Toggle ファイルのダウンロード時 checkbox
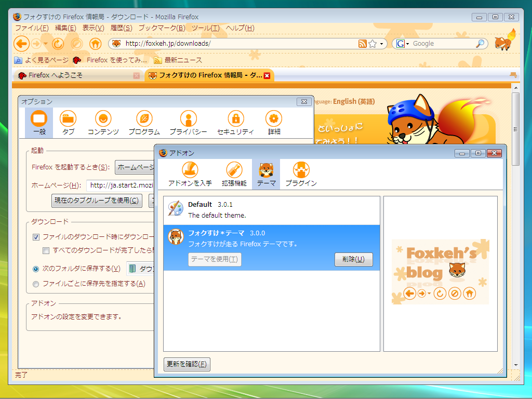The width and height of the screenshot is (532, 399). pyautogui.click(x=36, y=237)
